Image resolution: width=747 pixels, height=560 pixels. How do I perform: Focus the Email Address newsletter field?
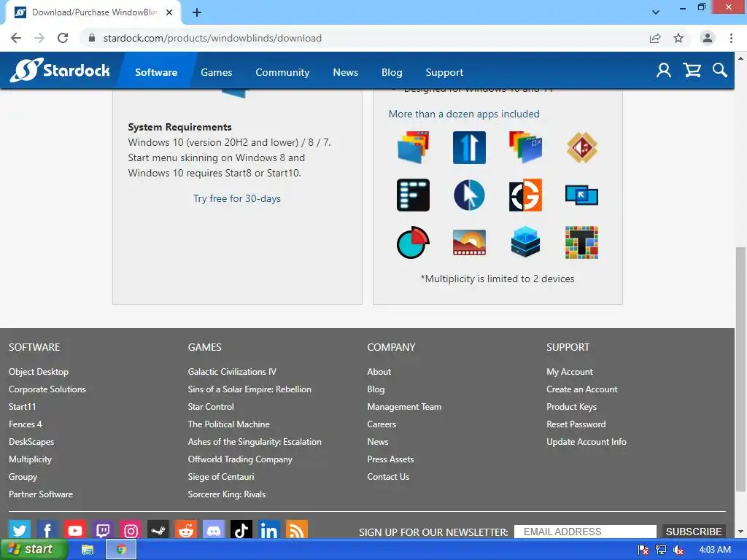[x=585, y=532]
